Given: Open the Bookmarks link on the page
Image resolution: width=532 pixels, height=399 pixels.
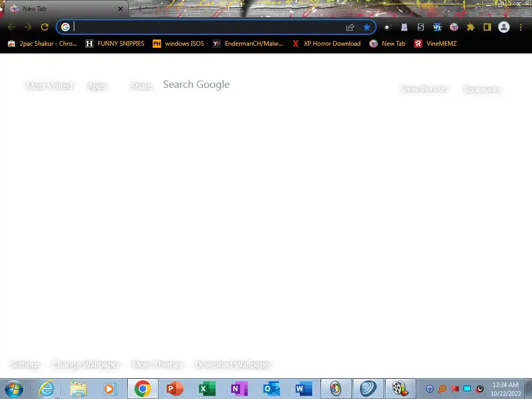Looking at the screenshot, I should [x=482, y=89].
